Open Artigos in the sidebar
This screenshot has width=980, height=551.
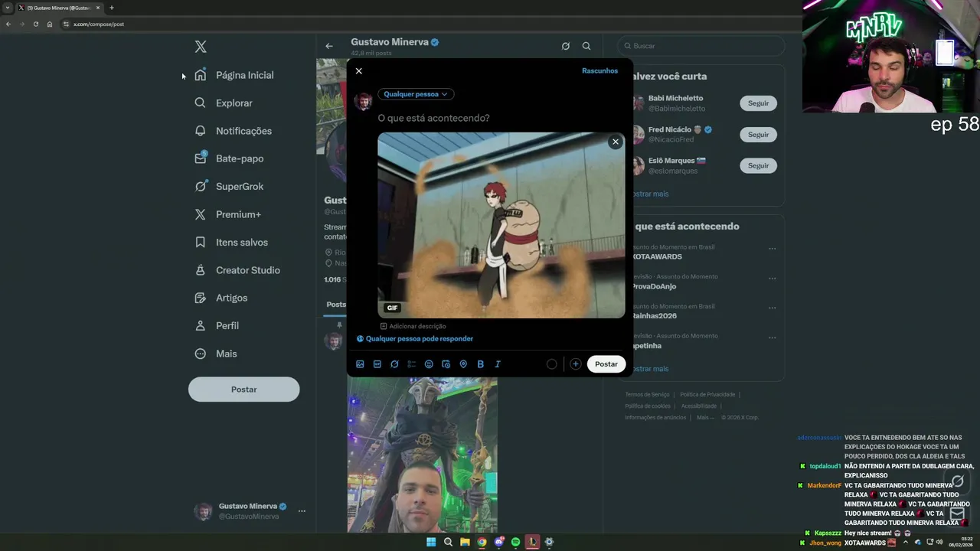click(221, 298)
